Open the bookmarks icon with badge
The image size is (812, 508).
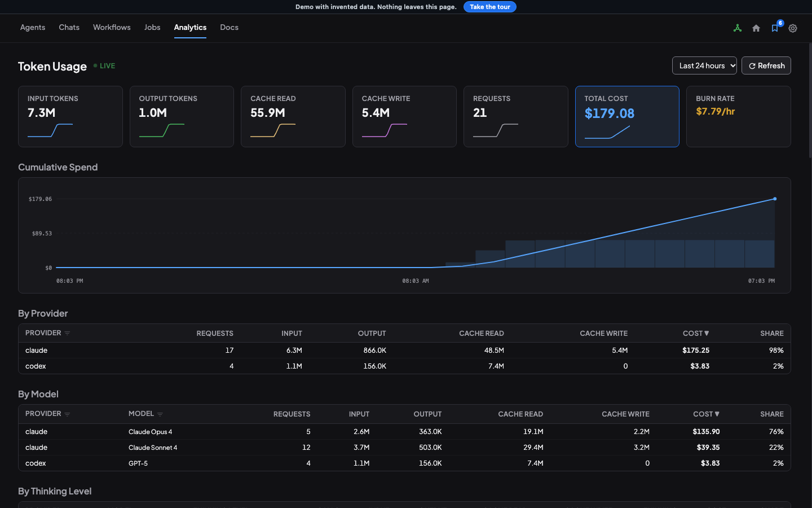(775, 28)
